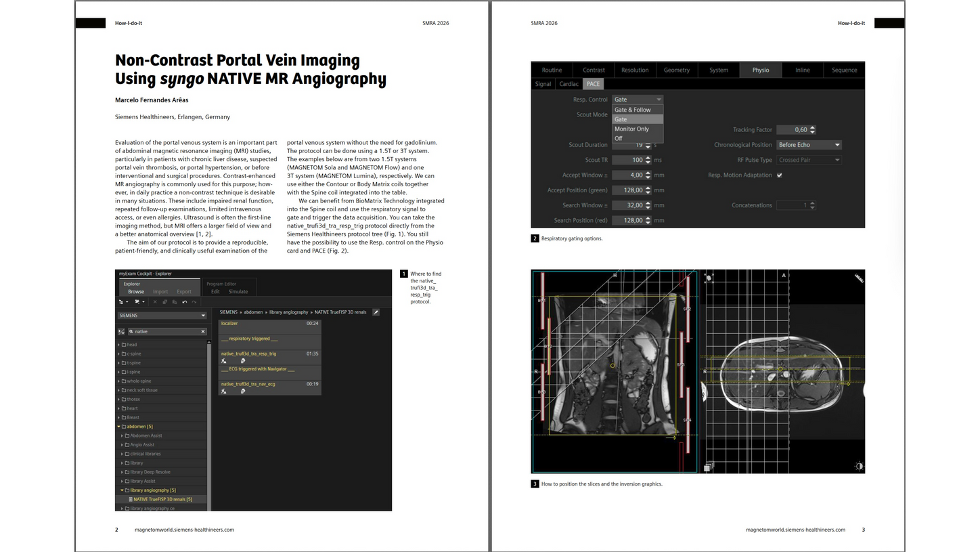Screen dimensions: 980x552
Task: Open magnetomworld link on right page footer
Action: (x=795, y=530)
